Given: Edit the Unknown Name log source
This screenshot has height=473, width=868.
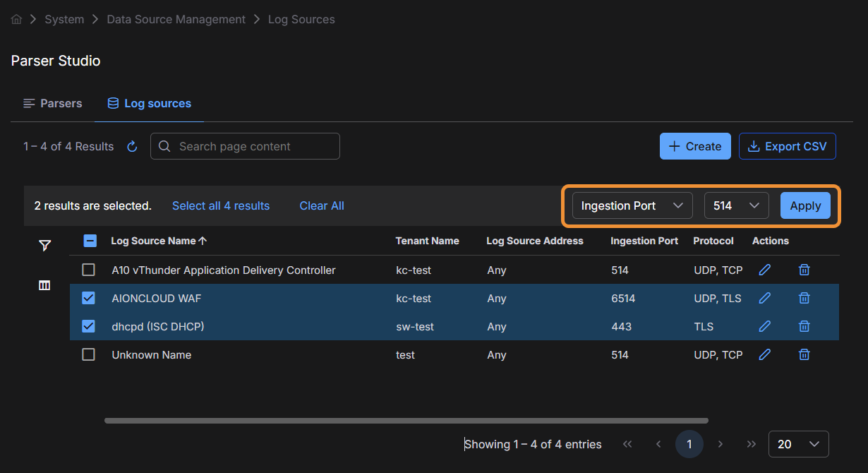Looking at the screenshot, I should point(764,355).
